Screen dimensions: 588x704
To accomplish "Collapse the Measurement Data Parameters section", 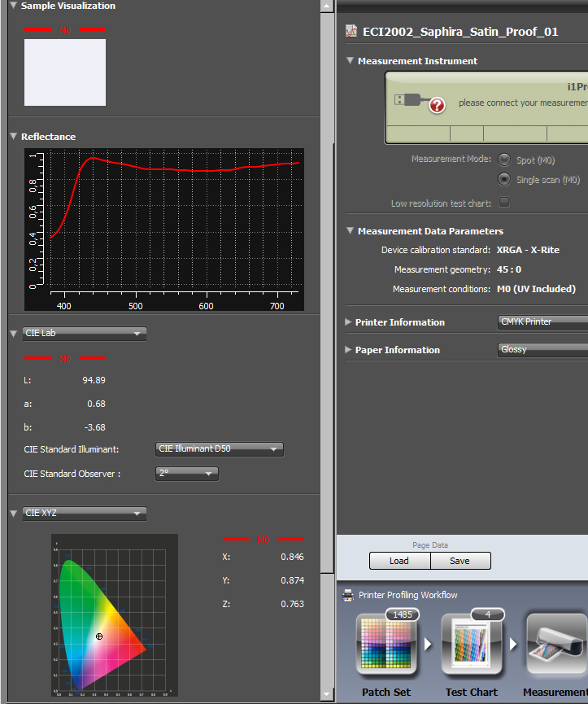I will (350, 231).
